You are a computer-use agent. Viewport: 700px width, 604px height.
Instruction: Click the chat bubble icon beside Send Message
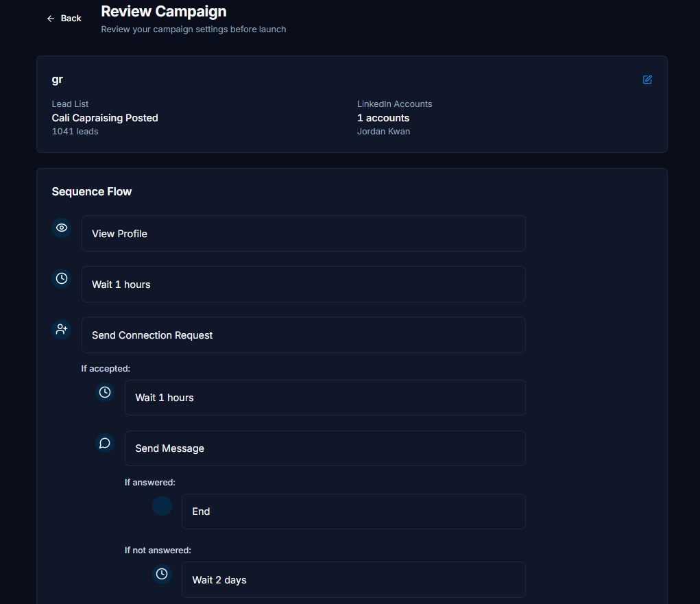(x=105, y=443)
